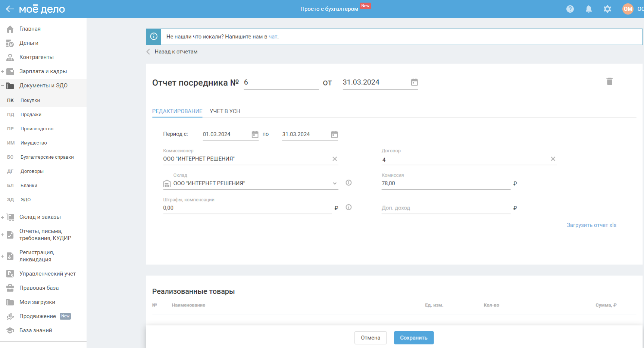Open the чат link in banner
644x348 pixels.
click(x=273, y=37)
